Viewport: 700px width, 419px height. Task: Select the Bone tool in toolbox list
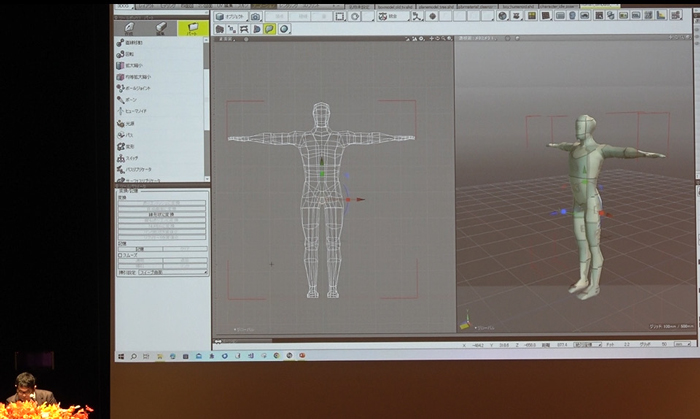(132, 99)
